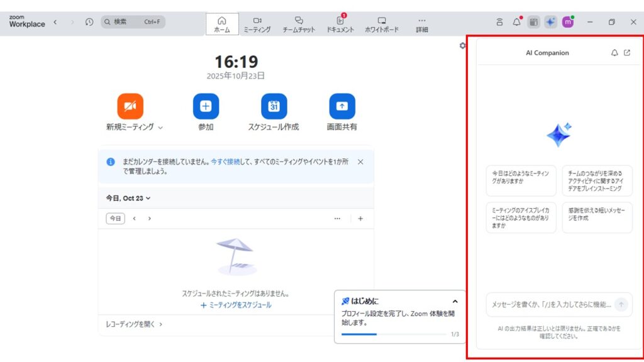The width and height of the screenshot is (644, 362).
Task: Open スケジュール作成 calendar icon
Action: tap(274, 106)
